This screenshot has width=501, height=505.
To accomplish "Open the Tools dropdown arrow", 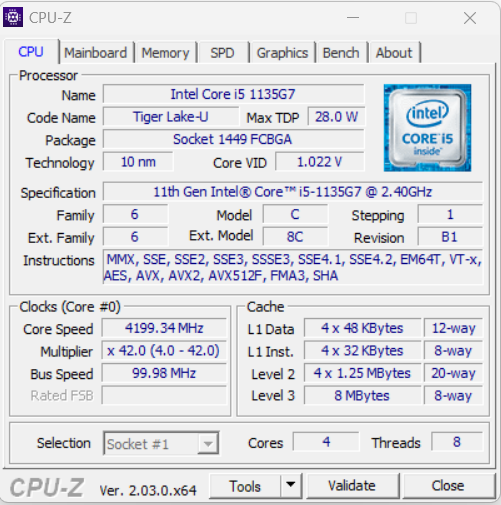I will [291, 485].
